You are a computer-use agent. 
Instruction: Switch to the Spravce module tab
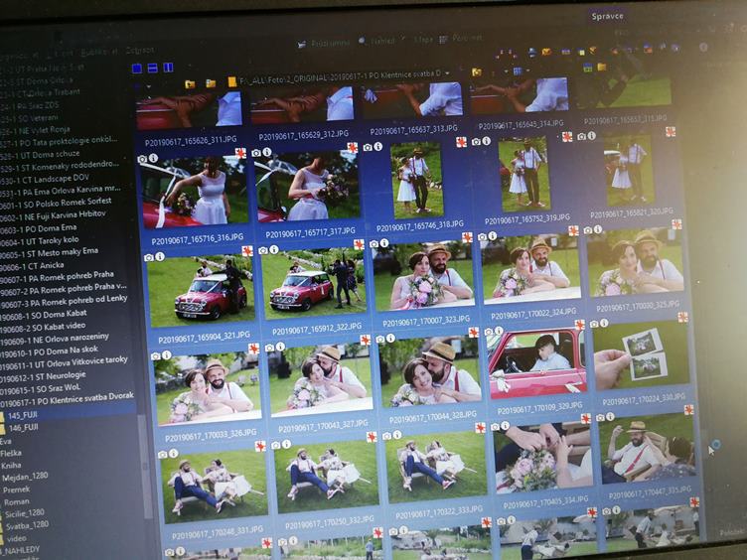607,16
